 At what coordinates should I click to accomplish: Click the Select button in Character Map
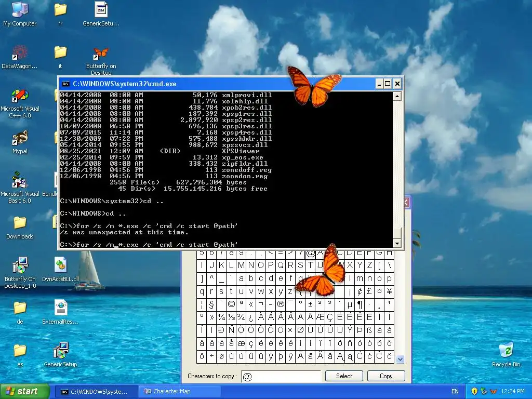(344, 376)
